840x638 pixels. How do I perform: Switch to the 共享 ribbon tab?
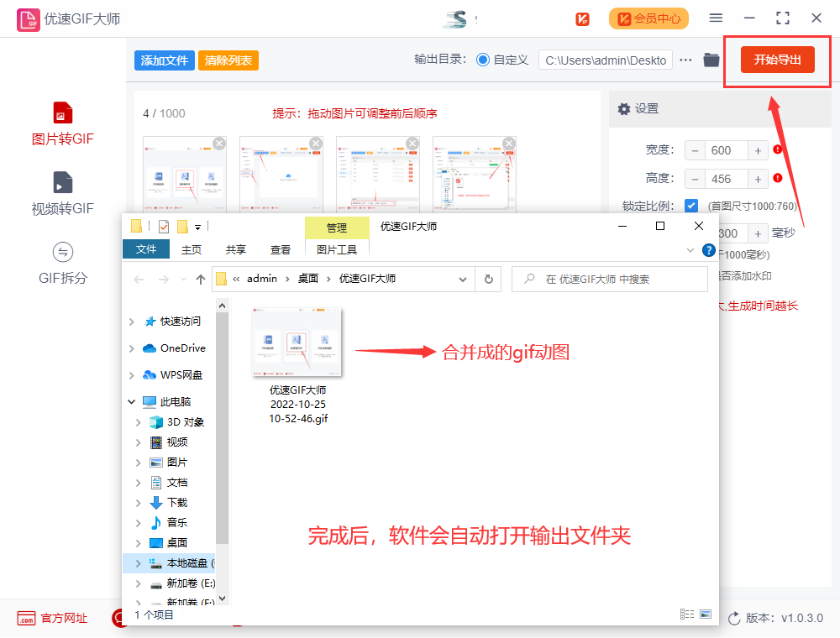(x=236, y=249)
